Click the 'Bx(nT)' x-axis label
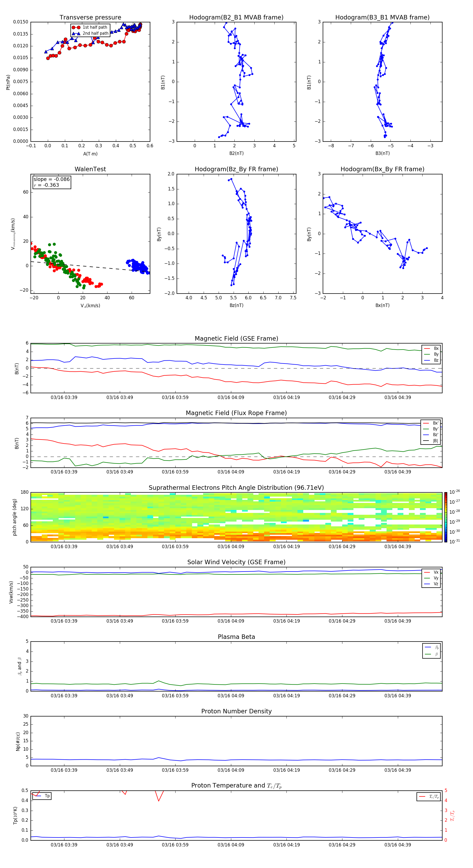This screenshot has height=868, width=473. click(x=382, y=305)
